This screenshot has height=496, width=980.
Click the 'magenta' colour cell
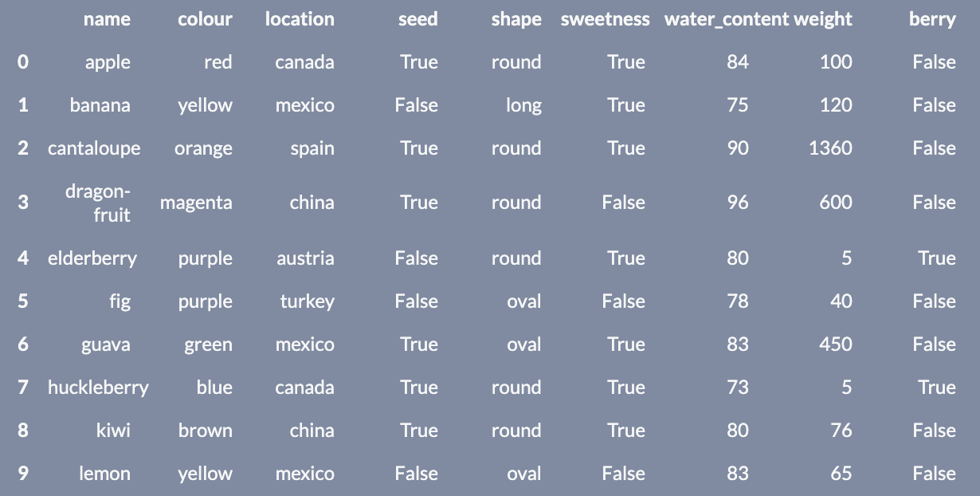point(196,203)
